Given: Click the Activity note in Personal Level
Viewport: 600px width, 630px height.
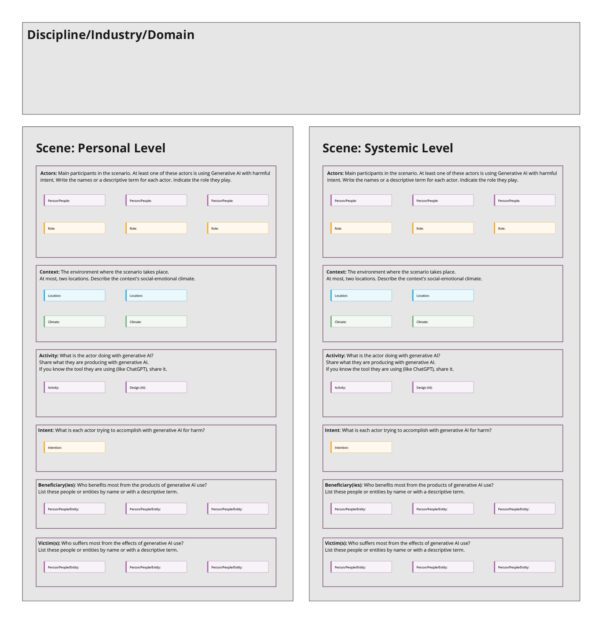Looking at the screenshot, I should click(74, 387).
